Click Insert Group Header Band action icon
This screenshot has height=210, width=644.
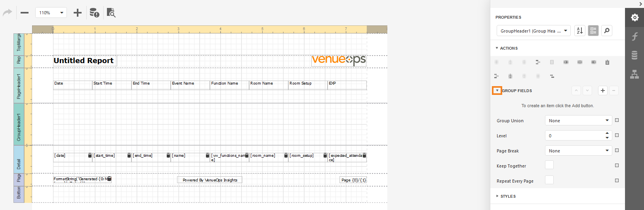click(538, 62)
